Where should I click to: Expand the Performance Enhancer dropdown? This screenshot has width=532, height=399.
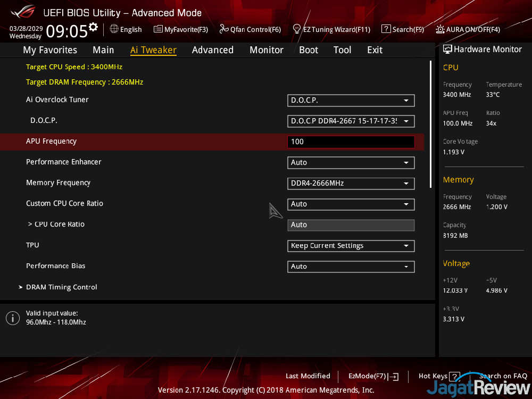coord(351,163)
